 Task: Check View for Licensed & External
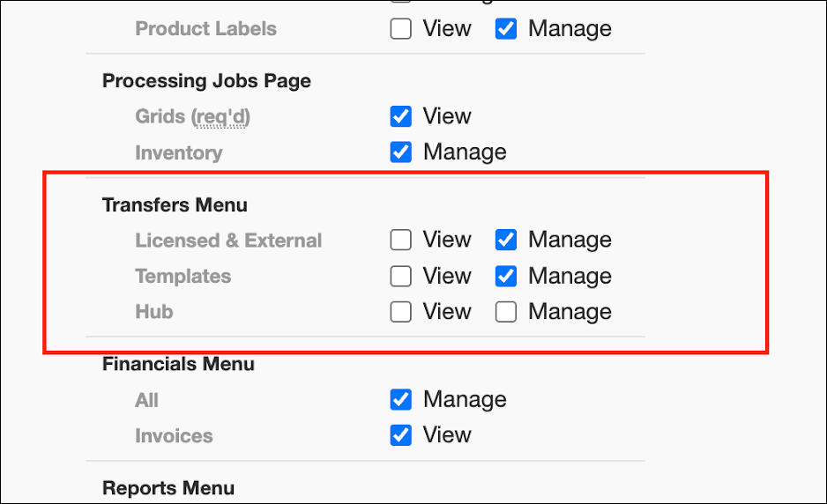[401, 240]
